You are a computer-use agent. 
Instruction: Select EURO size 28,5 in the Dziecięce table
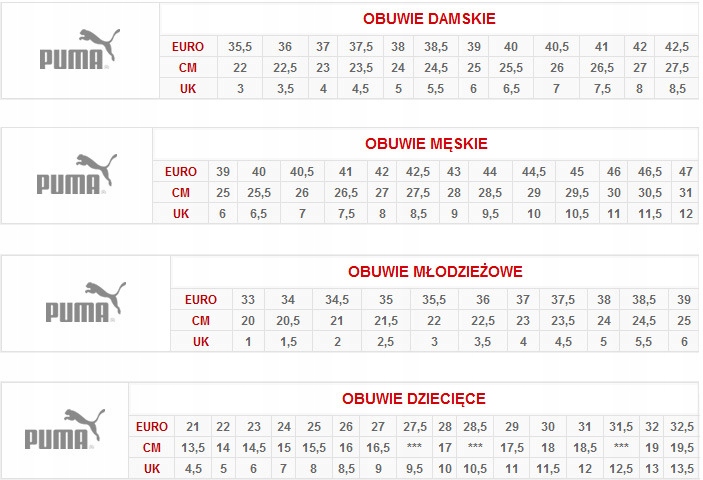(x=475, y=427)
